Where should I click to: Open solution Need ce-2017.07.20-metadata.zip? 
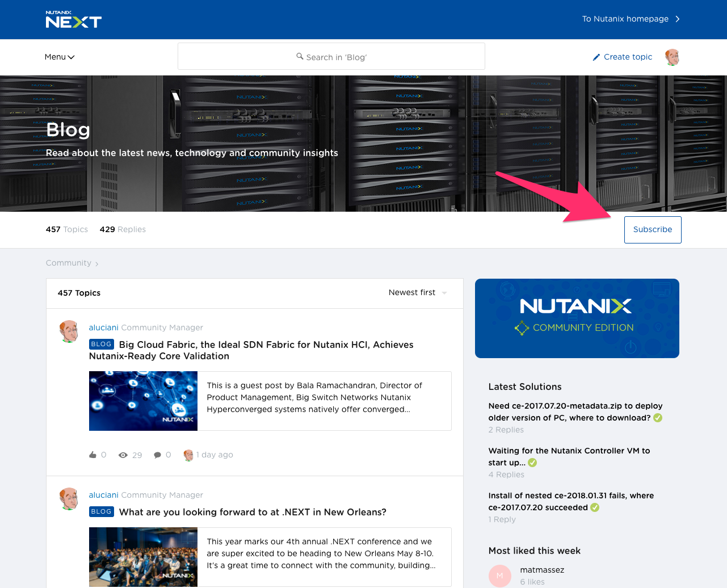(575, 411)
